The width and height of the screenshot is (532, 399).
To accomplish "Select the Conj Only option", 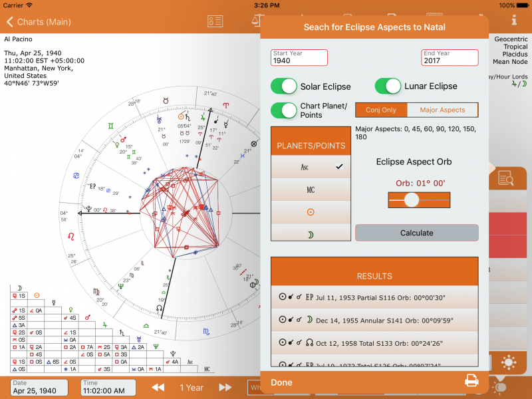I will click(x=380, y=110).
